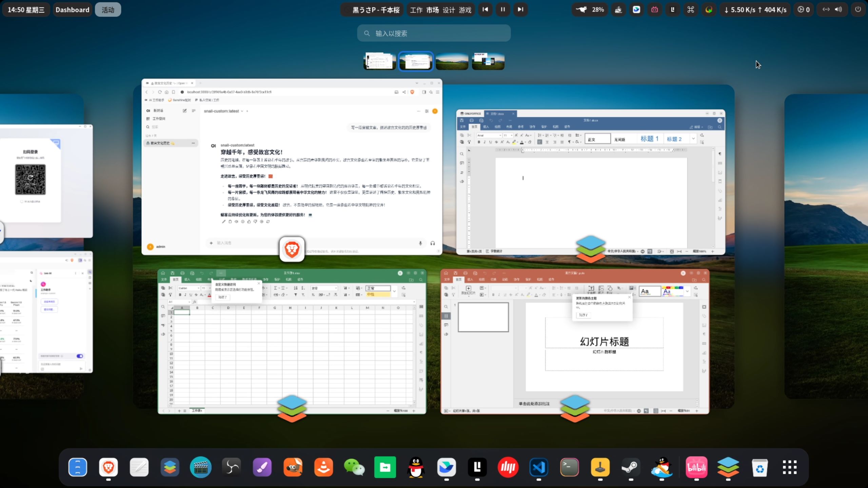The image size is (868, 488).
Task: Tick the checkbox under the QR login code
Action: (x=22, y=201)
